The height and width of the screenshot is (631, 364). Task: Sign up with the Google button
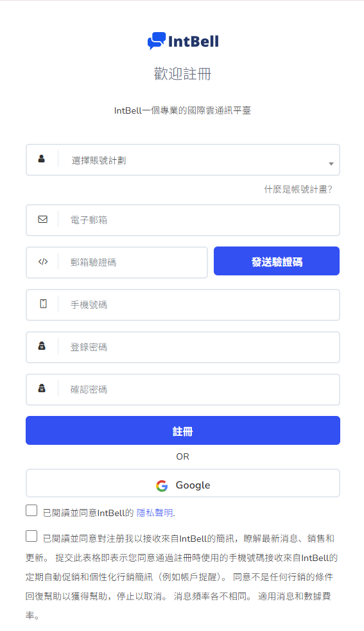tap(183, 483)
